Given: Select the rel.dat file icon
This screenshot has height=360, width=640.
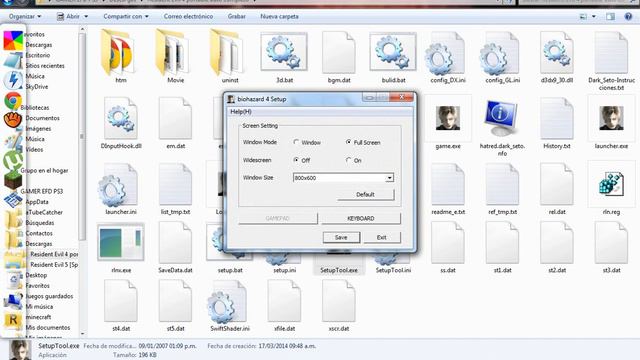Looking at the screenshot, I should tap(557, 184).
